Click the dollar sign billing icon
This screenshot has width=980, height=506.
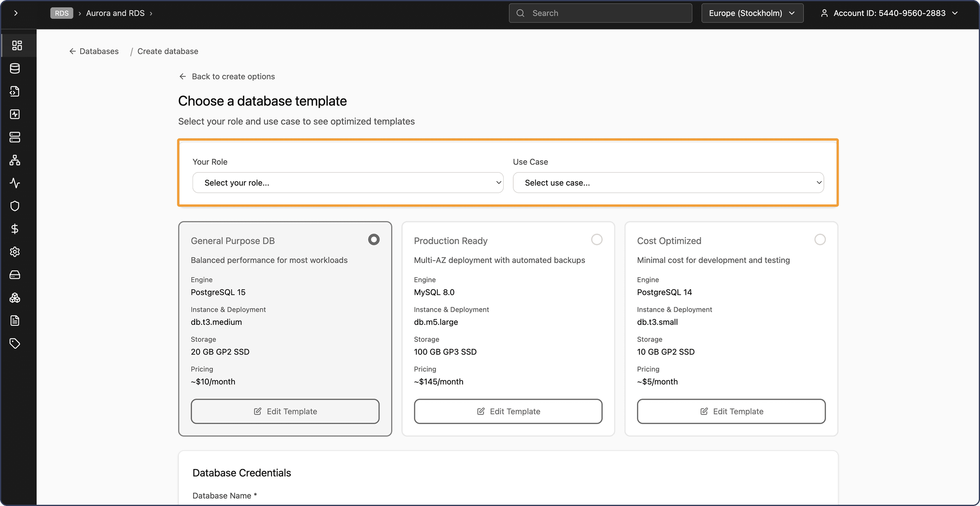(15, 229)
